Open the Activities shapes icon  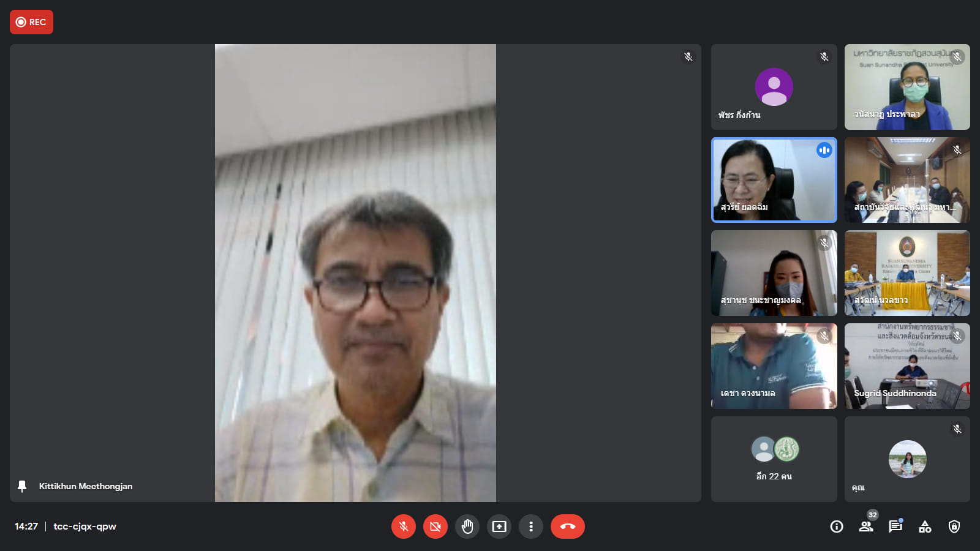click(x=925, y=527)
